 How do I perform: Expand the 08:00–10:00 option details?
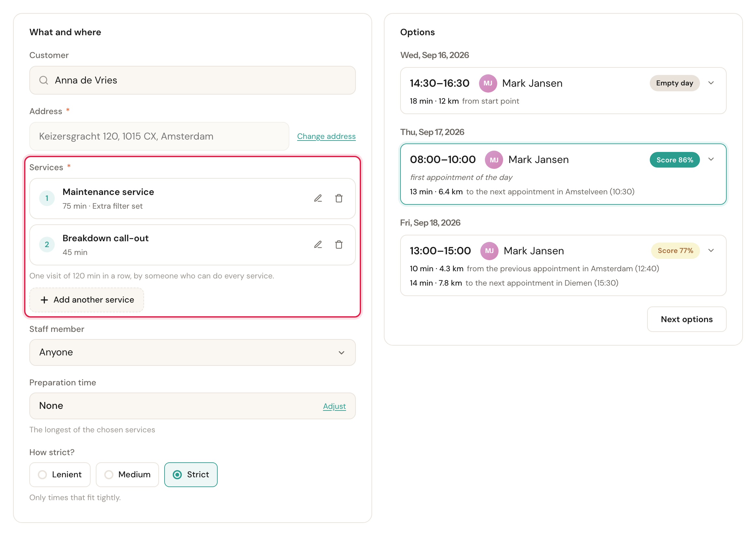(711, 159)
